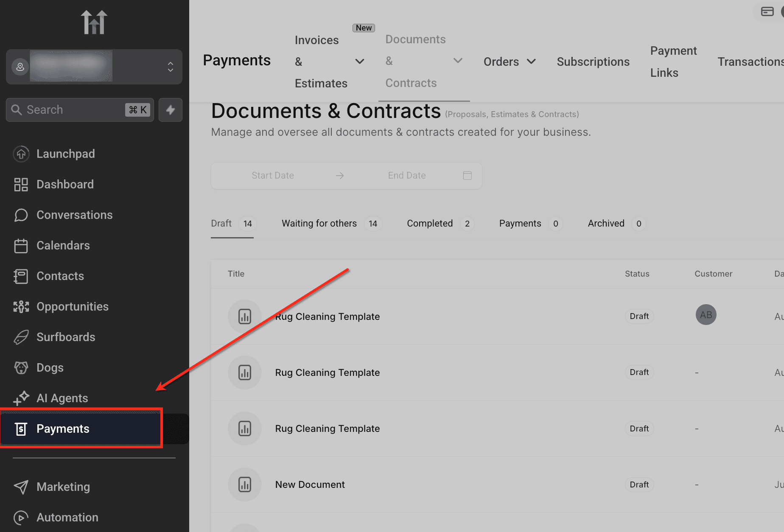Click document icon of second Rug Cleaning Template
Viewport: 784px width, 532px height.
[x=244, y=372]
